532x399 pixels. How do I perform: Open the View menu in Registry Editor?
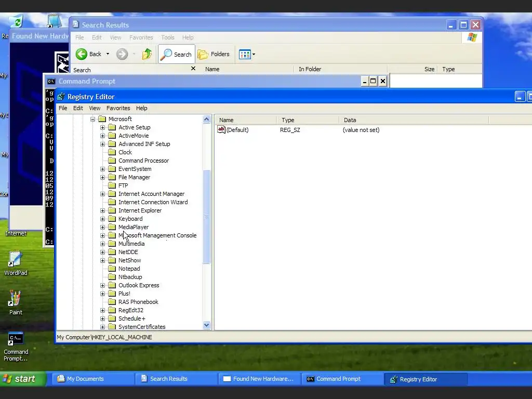pyautogui.click(x=95, y=108)
